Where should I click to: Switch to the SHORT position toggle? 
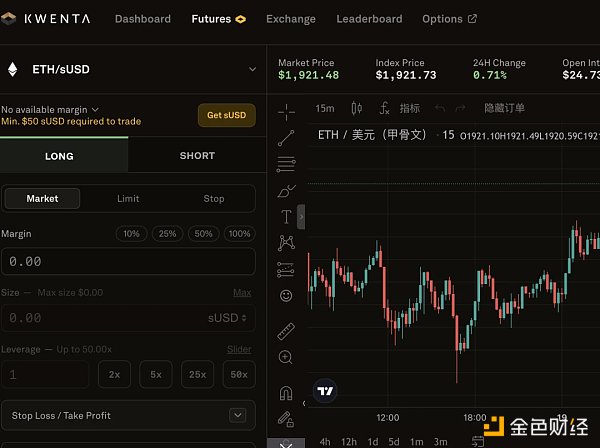(x=197, y=156)
